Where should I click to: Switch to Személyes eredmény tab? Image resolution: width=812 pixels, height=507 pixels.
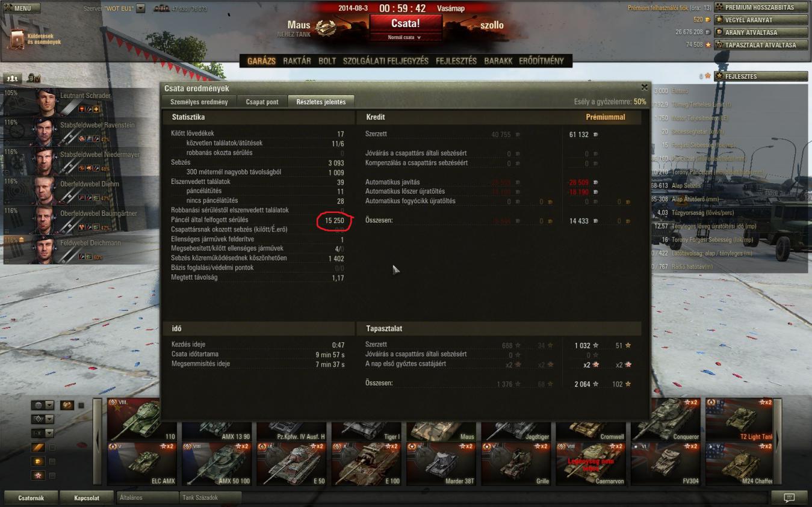coord(199,102)
